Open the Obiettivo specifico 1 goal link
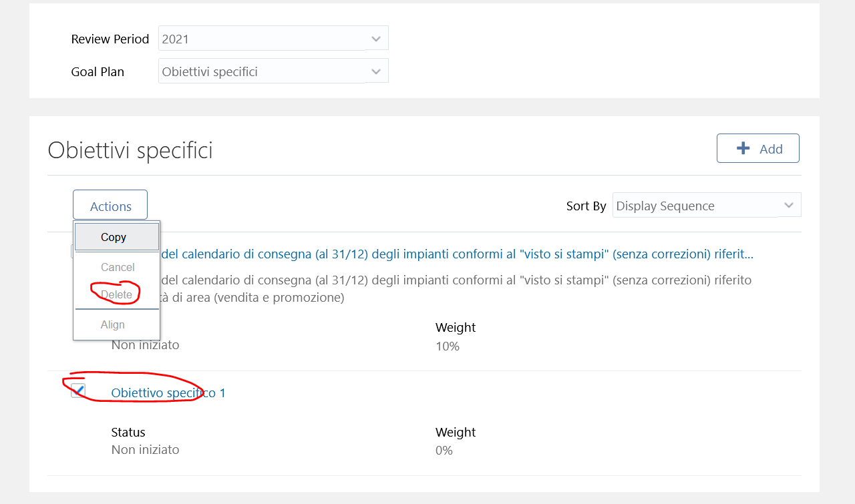The height and width of the screenshot is (504, 855). [168, 393]
